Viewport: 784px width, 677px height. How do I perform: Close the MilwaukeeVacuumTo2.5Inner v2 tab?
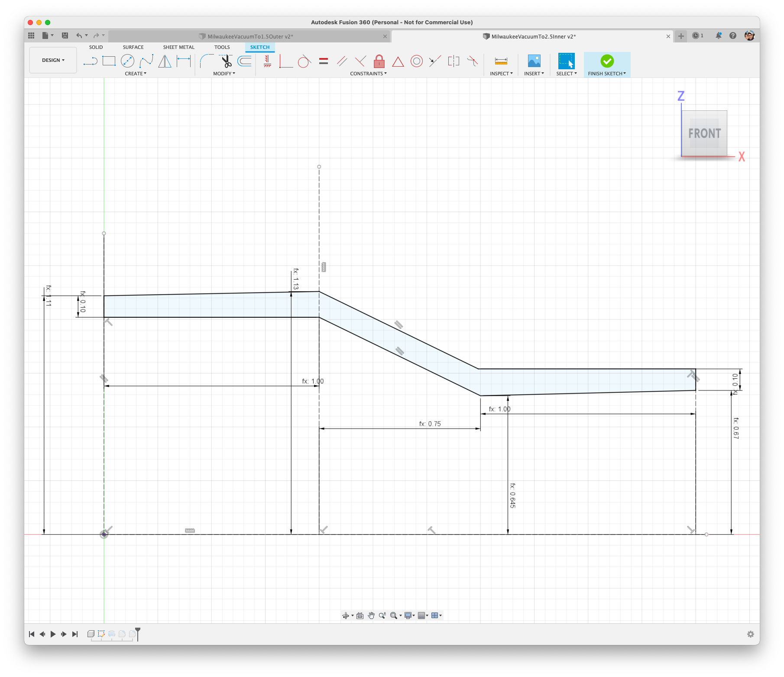click(x=668, y=36)
